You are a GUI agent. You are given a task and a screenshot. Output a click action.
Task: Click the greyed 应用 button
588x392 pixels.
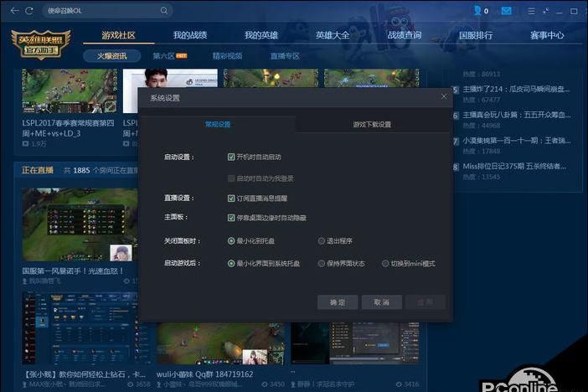(x=426, y=302)
